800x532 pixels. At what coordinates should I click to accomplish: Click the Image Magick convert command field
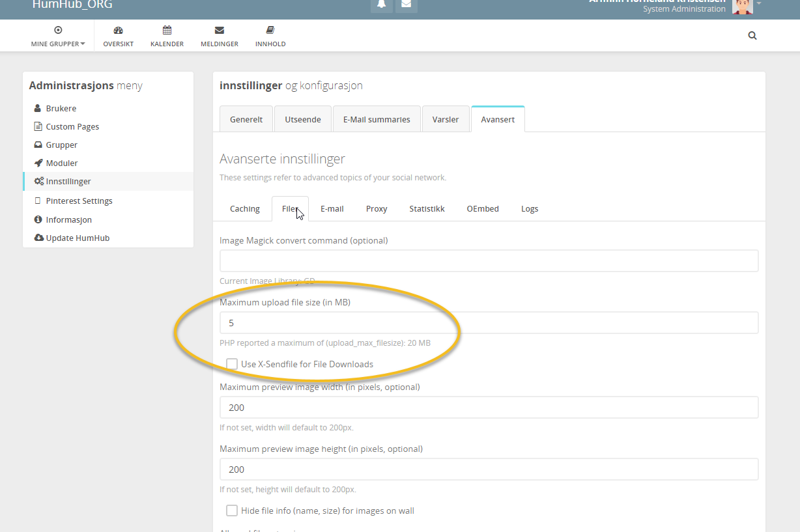click(489, 260)
